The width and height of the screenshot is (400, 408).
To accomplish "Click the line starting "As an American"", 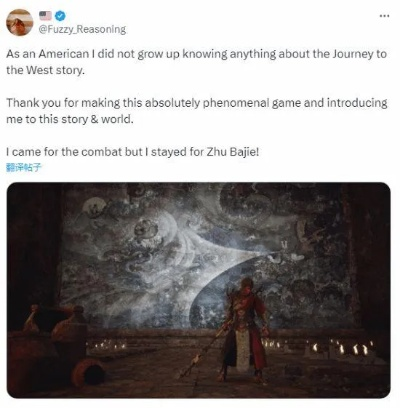I will click(x=196, y=54).
